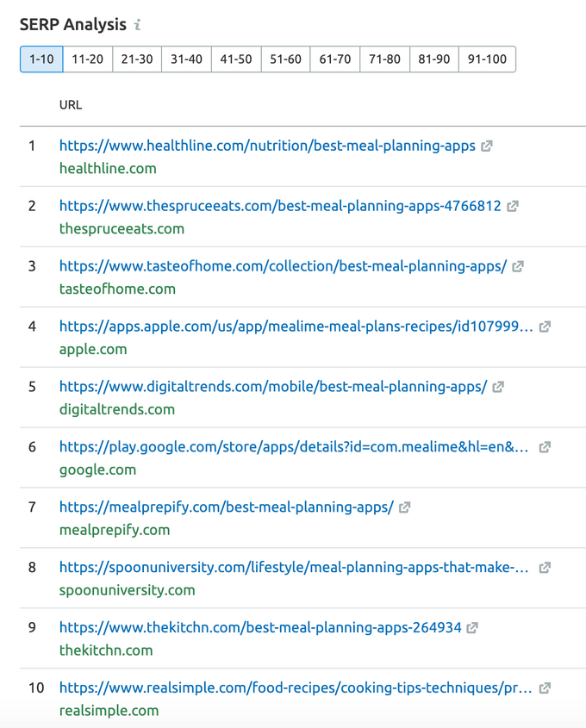Screen dimensions: 586x728
Task: Open external link icon for tasteofhome URL
Action: point(518,266)
